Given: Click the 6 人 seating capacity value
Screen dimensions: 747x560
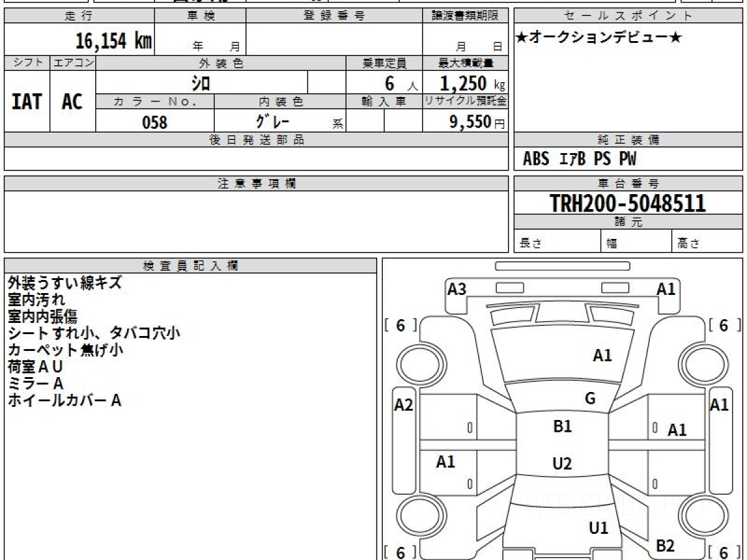Looking at the screenshot, I should point(401,83).
